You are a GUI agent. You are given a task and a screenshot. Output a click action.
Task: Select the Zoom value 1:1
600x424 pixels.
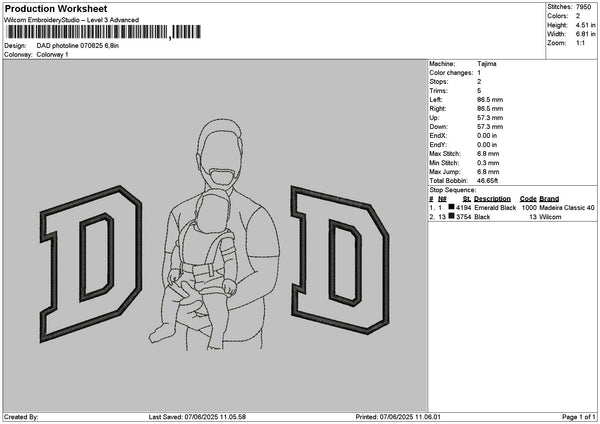click(x=580, y=43)
